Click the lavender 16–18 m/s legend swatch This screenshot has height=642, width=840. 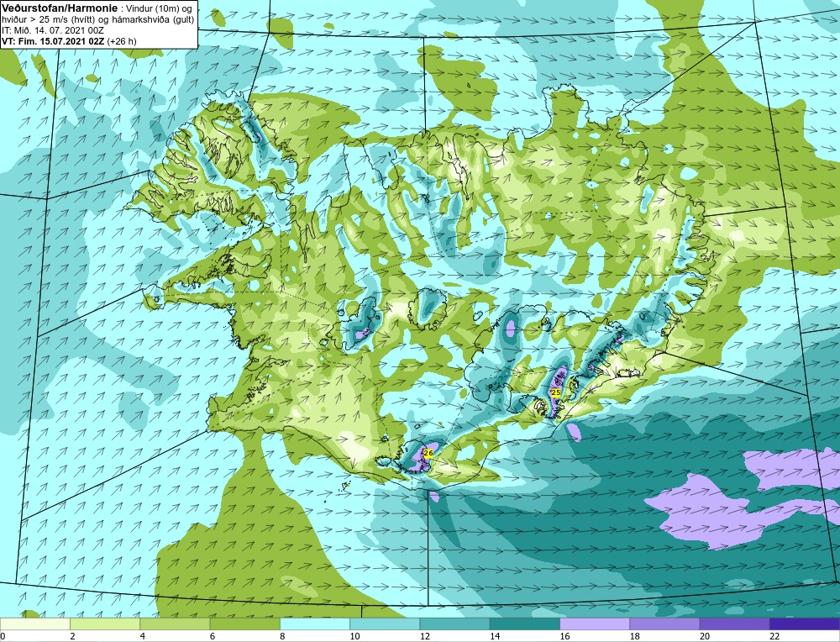pyautogui.click(x=595, y=624)
